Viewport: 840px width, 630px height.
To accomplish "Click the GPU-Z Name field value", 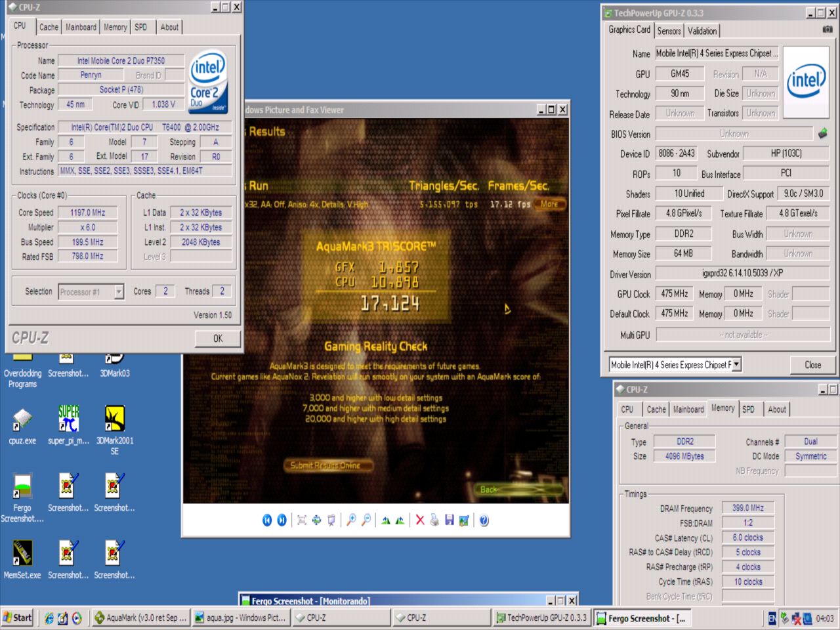I will pyautogui.click(x=717, y=54).
